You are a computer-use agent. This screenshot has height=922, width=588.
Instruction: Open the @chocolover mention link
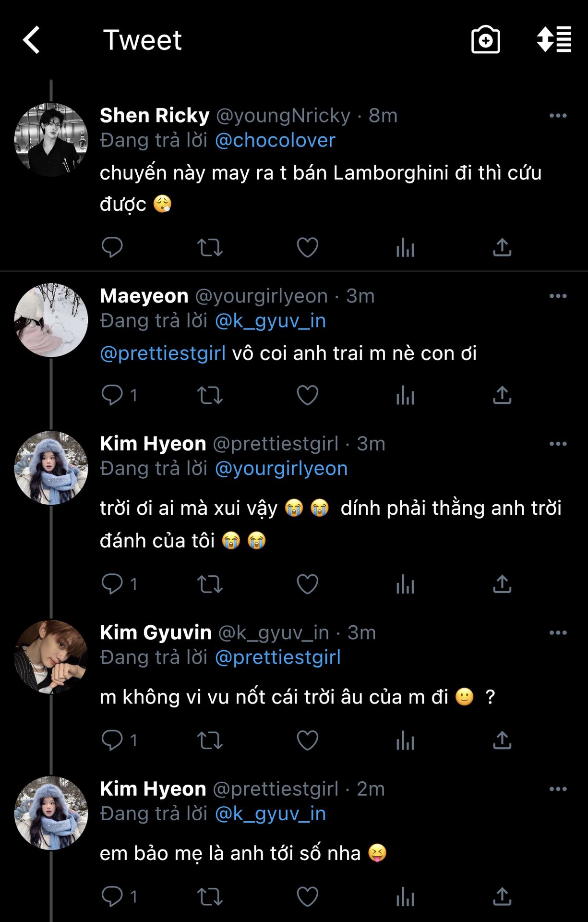[275, 140]
